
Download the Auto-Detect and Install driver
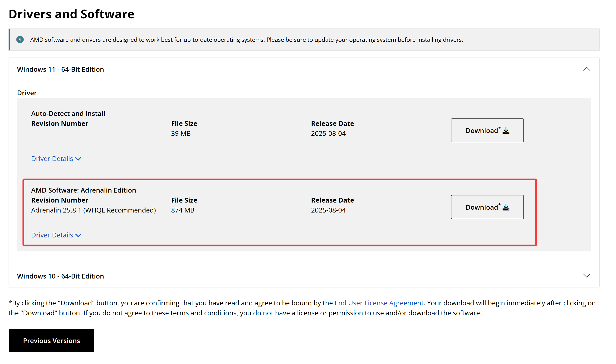coord(487,131)
